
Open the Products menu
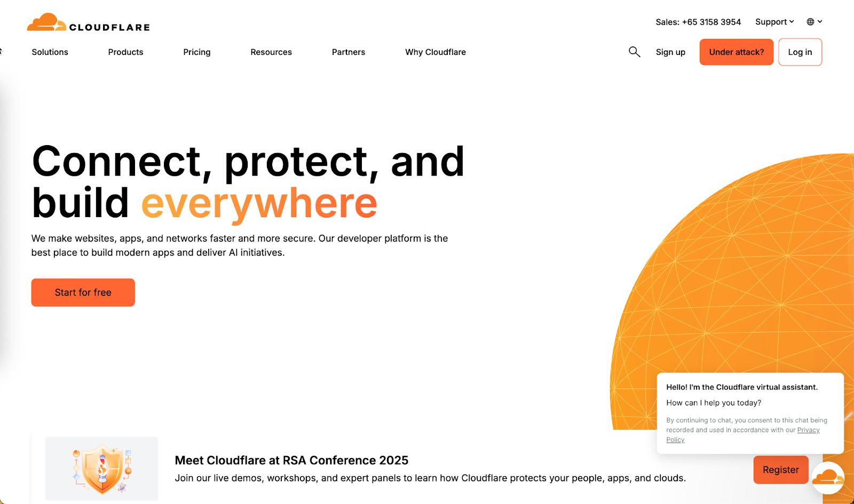126,52
